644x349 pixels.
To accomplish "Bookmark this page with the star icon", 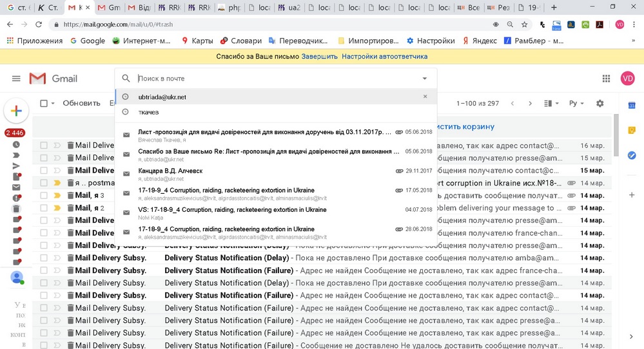I will point(524,24).
